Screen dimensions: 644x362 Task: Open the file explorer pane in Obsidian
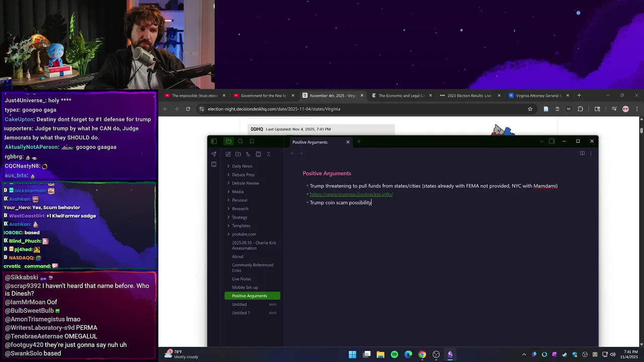coord(228,142)
